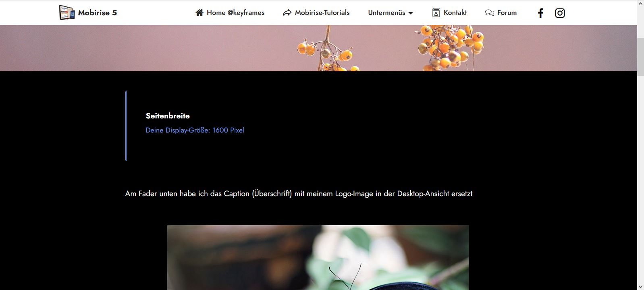Click the scrollbar up arrow

640,4
